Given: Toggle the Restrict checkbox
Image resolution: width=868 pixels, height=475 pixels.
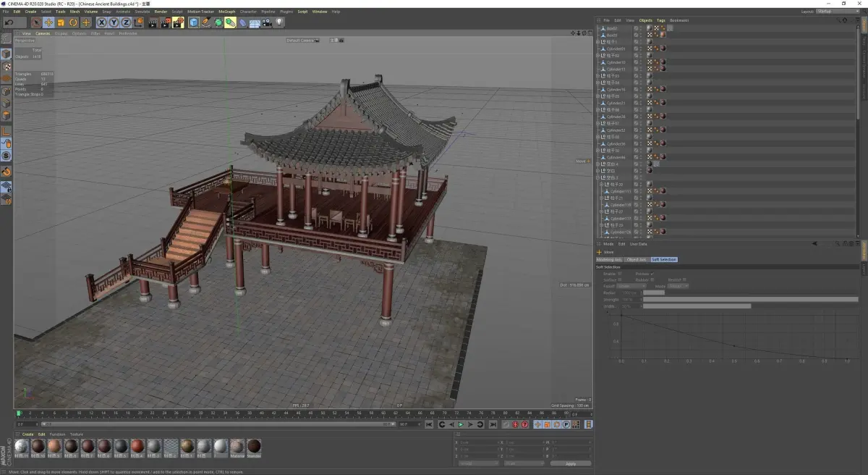Looking at the screenshot, I should (x=685, y=279).
